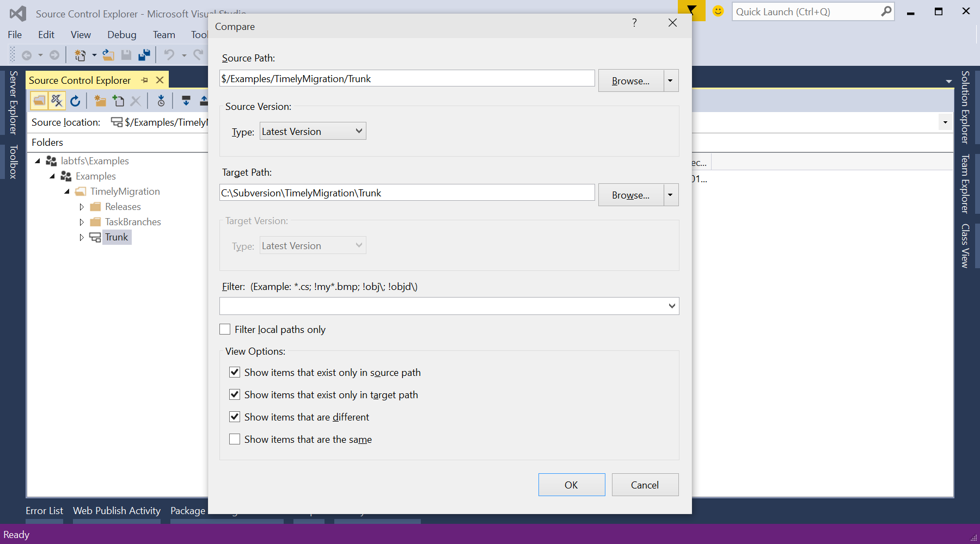Open the Source Version Type dropdown
The width and height of the screenshot is (980, 544).
pos(313,131)
